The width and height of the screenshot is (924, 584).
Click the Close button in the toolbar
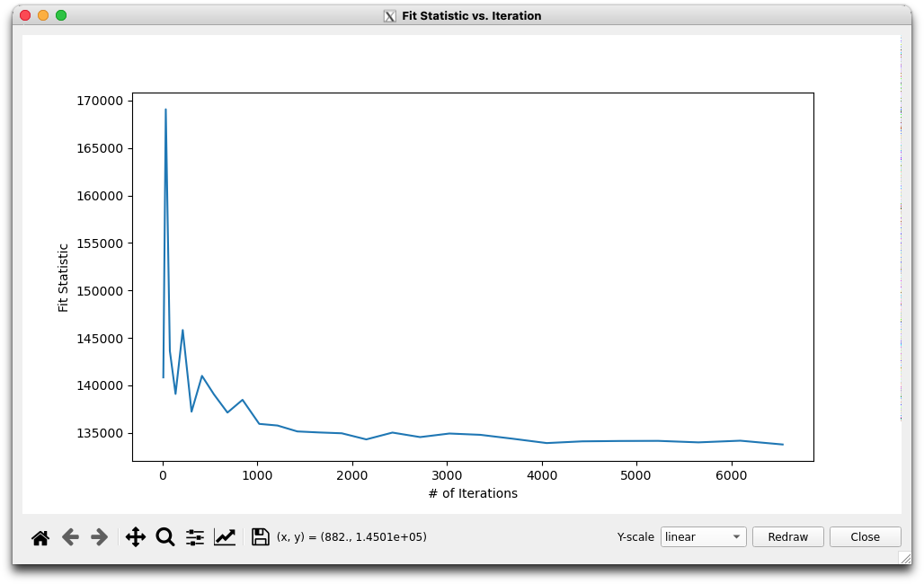(x=865, y=537)
